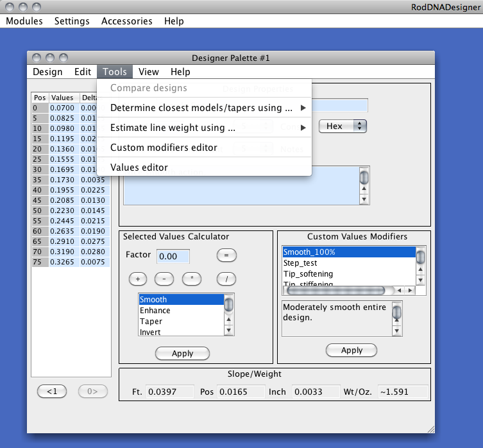483x448 pixels.
Task: Click the modifier description scroll down arrow
Action: pos(397,331)
